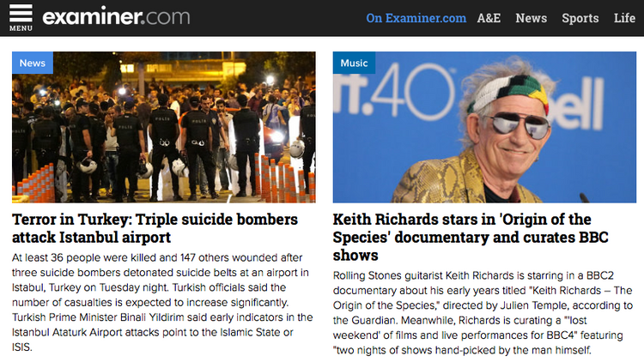Open the Life section

(x=624, y=18)
